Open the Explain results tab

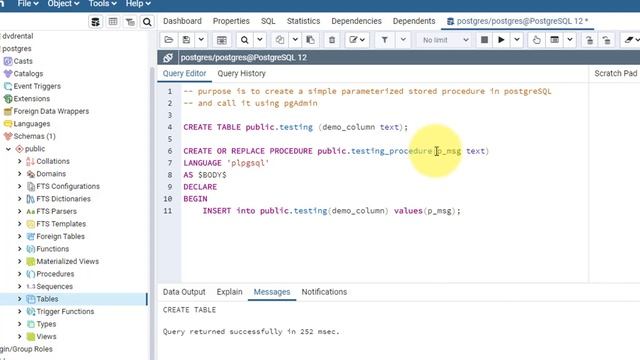[229, 292]
